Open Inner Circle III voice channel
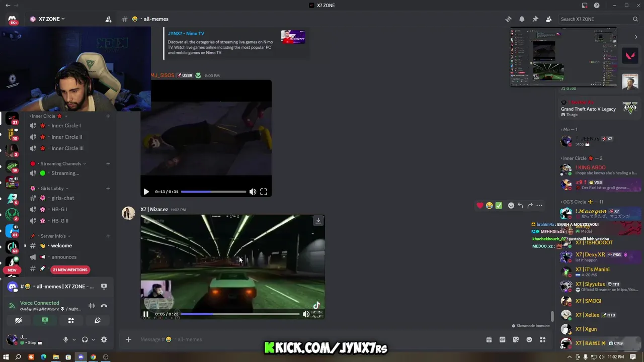The width and height of the screenshot is (644, 362). coord(67,148)
